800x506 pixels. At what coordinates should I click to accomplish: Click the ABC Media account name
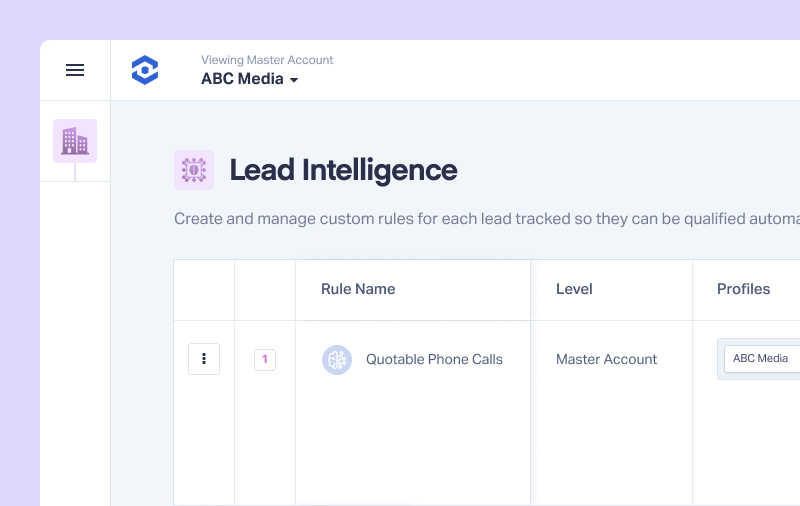242,79
